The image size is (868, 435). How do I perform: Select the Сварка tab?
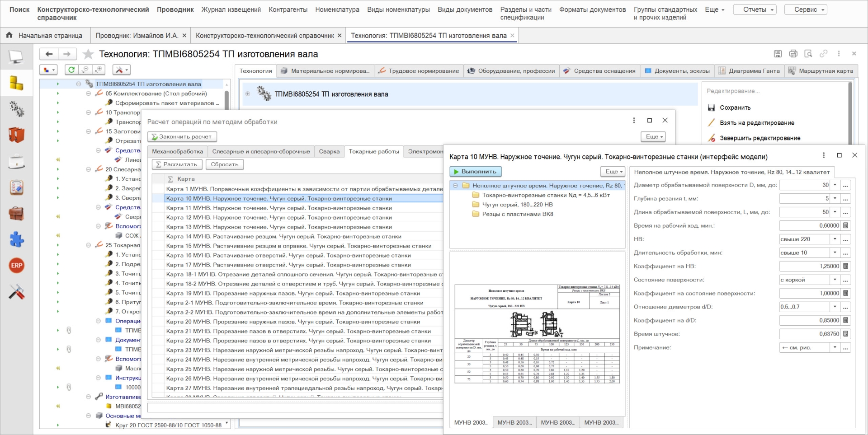(329, 152)
